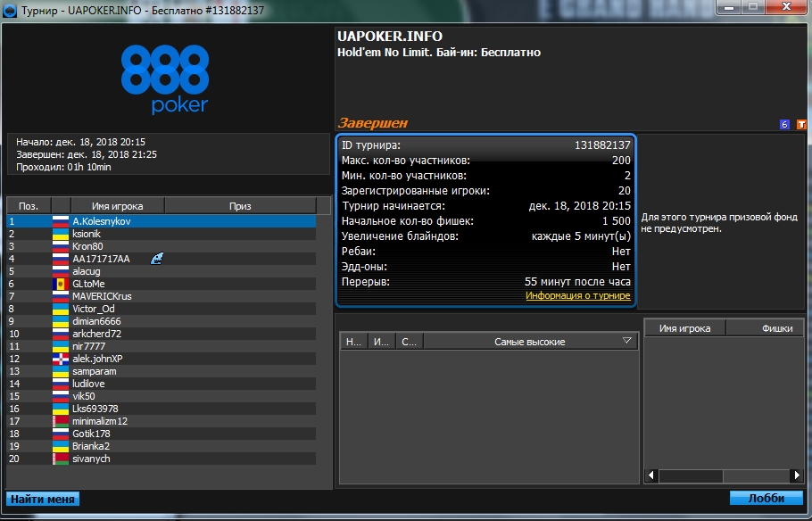Viewport: 812px width, 521px height.
Task: Click the chips table right scroll arrow
Action: 797,476
